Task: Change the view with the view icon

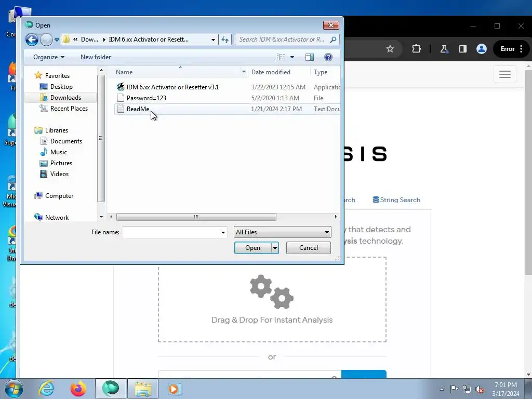Action: pos(281,57)
